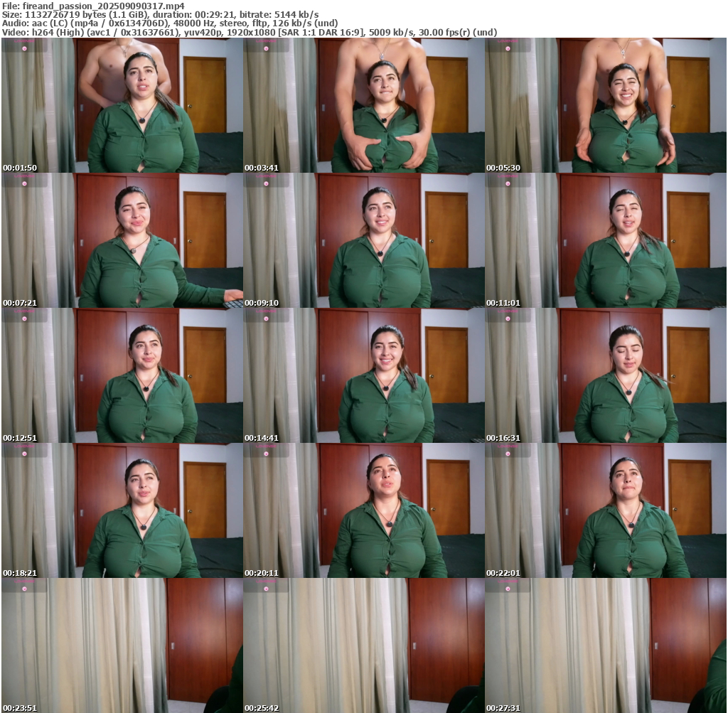Select the thumbnail stamped 00:01:50
Screen dimensions: 728x713
(122, 105)
